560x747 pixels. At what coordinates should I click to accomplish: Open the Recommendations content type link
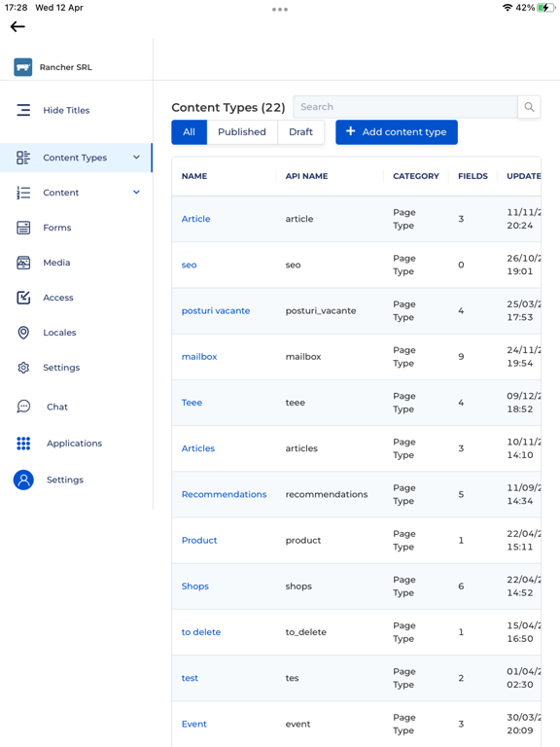coord(224,494)
